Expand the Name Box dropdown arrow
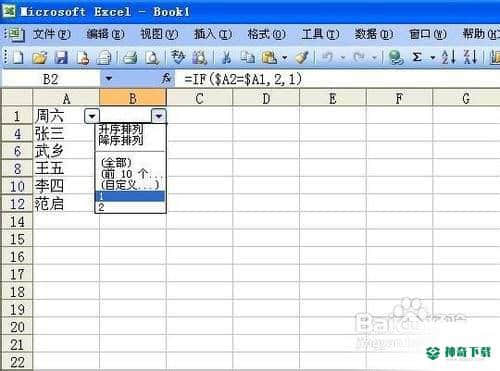 tap(109, 79)
